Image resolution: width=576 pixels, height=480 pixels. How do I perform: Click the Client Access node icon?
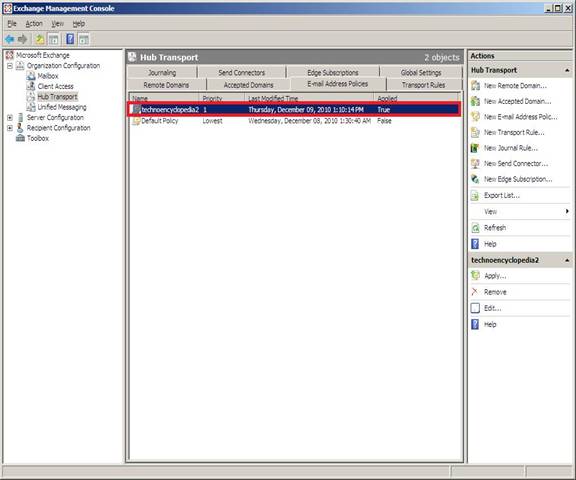[31, 86]
